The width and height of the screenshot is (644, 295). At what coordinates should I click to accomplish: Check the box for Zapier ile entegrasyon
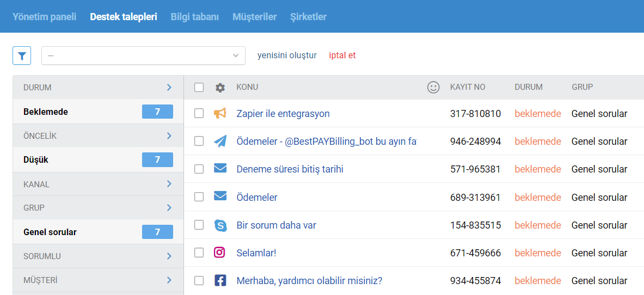(199, 113)
